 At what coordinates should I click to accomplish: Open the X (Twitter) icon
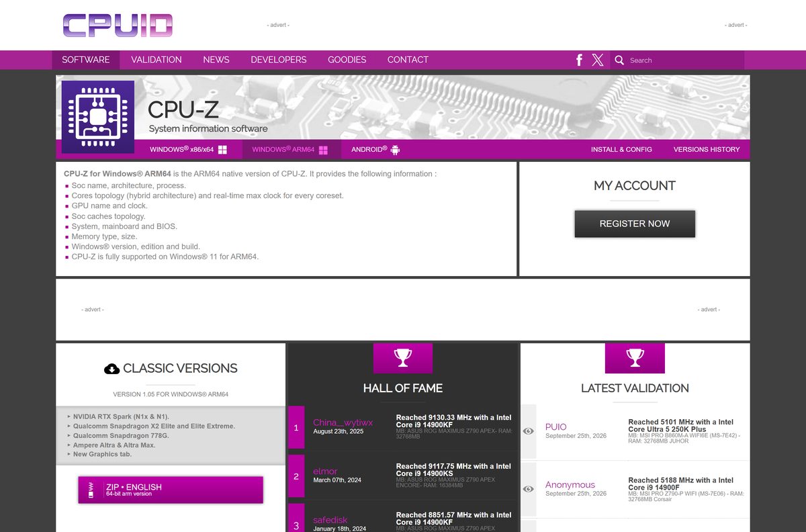tap(598, 60)
